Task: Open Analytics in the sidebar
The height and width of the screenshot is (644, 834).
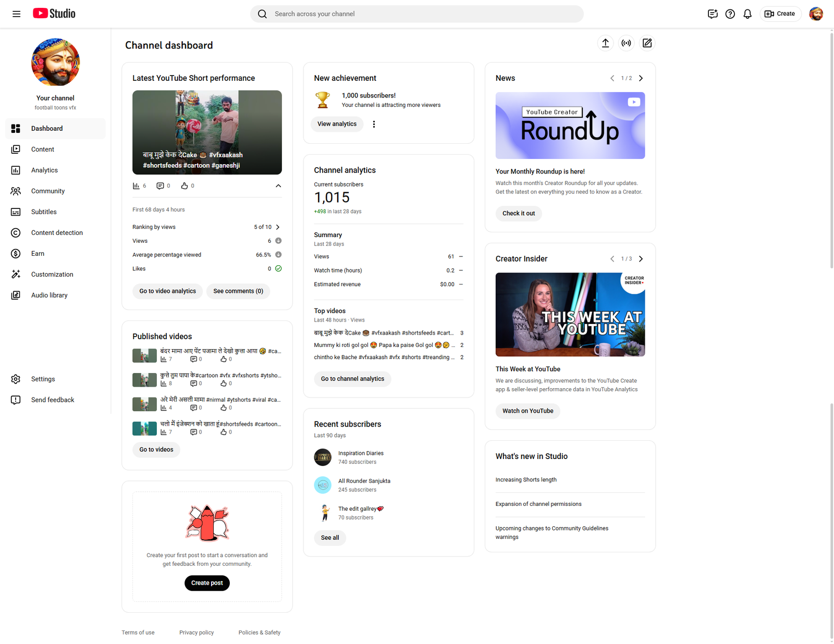Action: [x=44, y=170]
